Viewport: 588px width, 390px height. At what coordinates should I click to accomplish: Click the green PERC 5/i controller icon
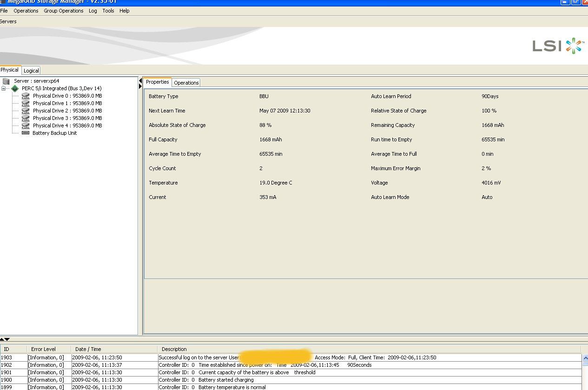tap(15, 88)
